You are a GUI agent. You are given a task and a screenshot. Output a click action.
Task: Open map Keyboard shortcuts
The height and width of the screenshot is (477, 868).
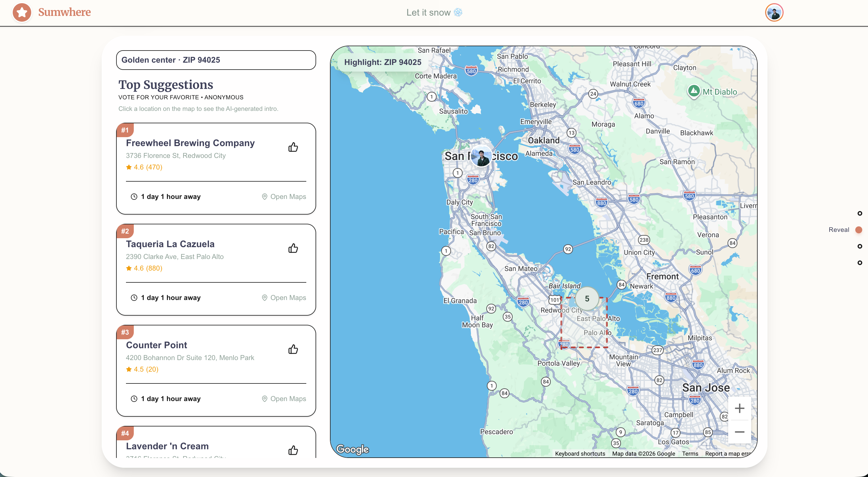(580, 453)
